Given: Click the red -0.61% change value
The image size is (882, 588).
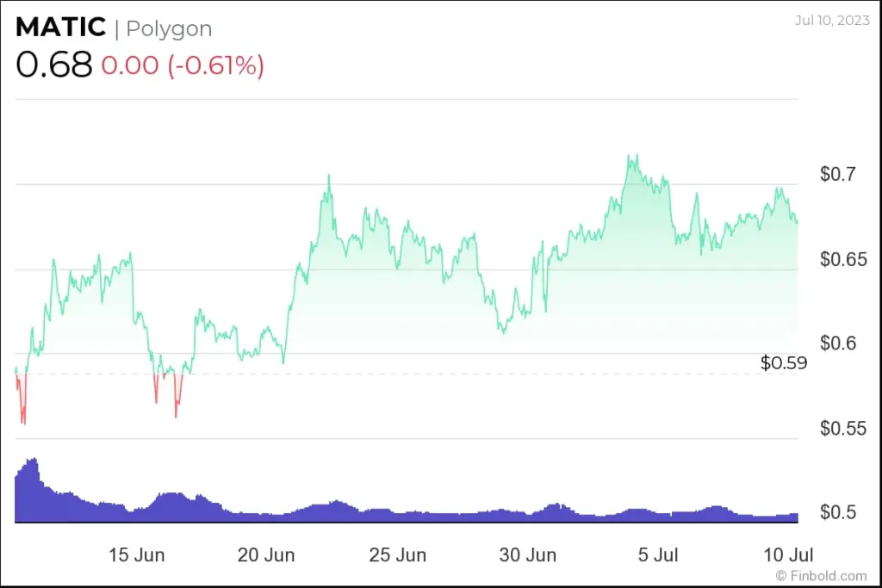Looking at the screenshot, I should (214, 66).
